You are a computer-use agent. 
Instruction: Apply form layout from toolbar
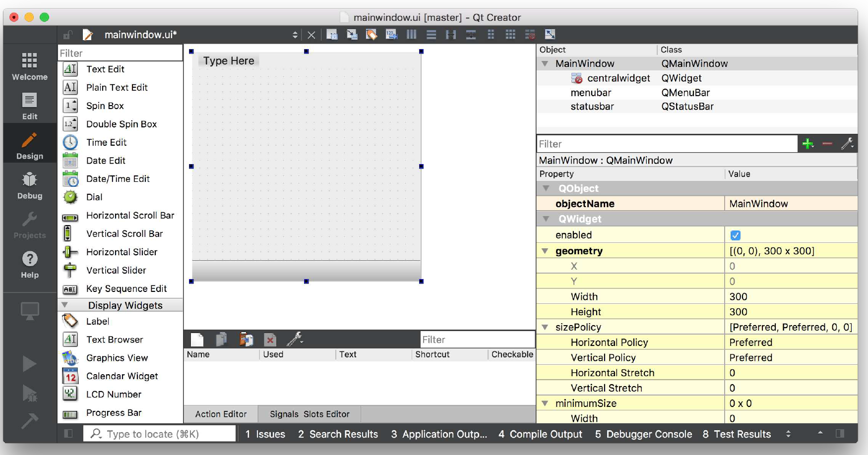[491, 35]
